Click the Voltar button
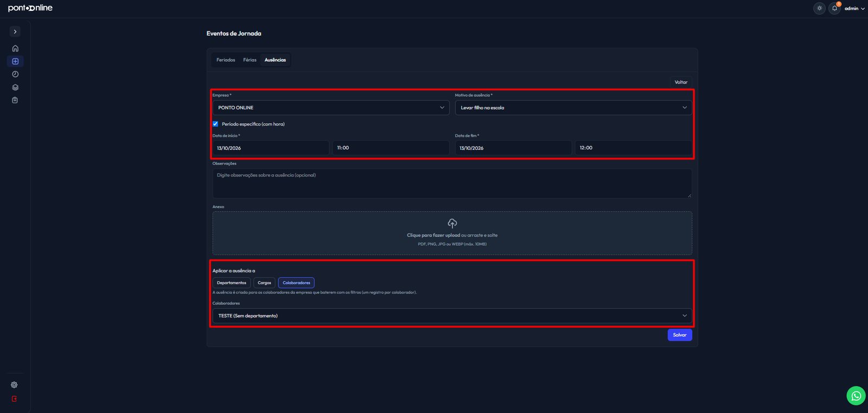Screen dimensions: 868x413 (x=681, y=82)
